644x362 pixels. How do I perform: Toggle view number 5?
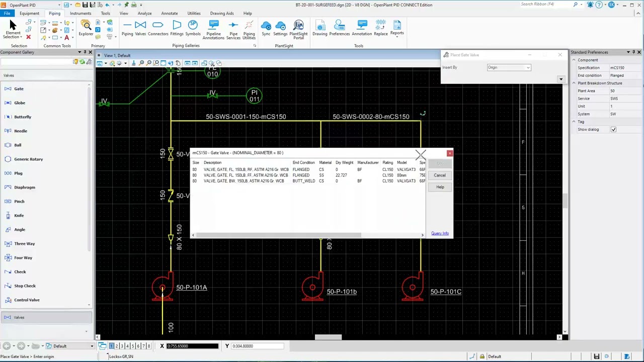[x=133, y=346]
